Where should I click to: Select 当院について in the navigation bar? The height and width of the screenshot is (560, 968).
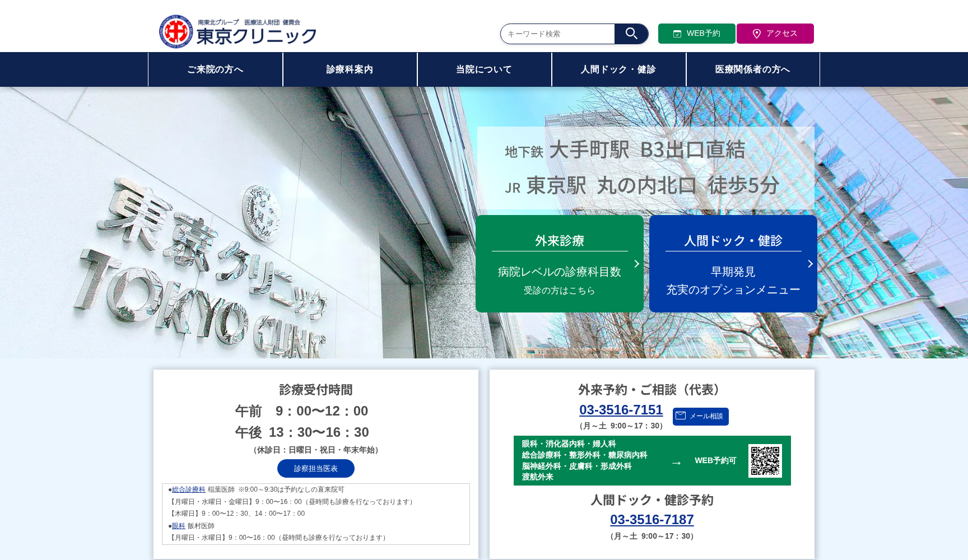[x=483, y=69]
